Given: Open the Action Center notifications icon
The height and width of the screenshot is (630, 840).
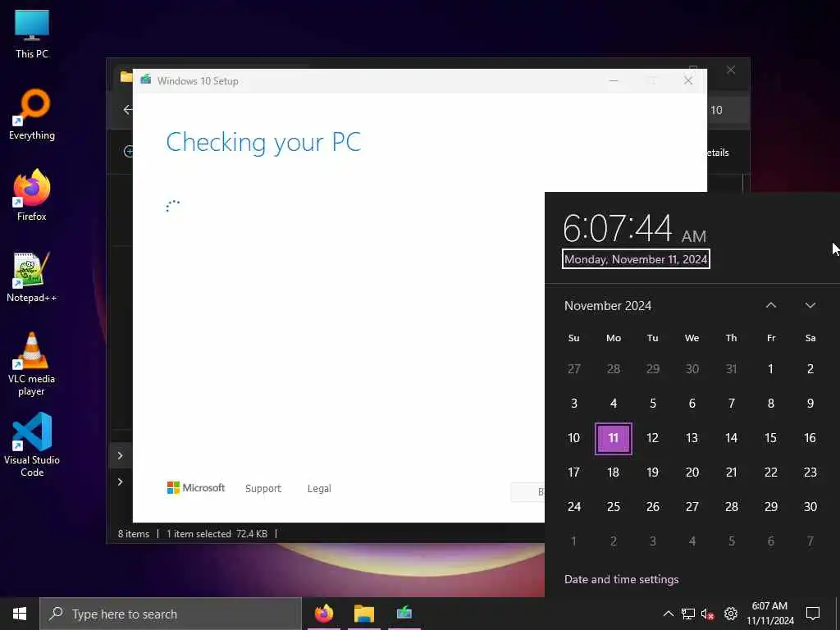Looking at the screenshot, I should click(813, 614).
